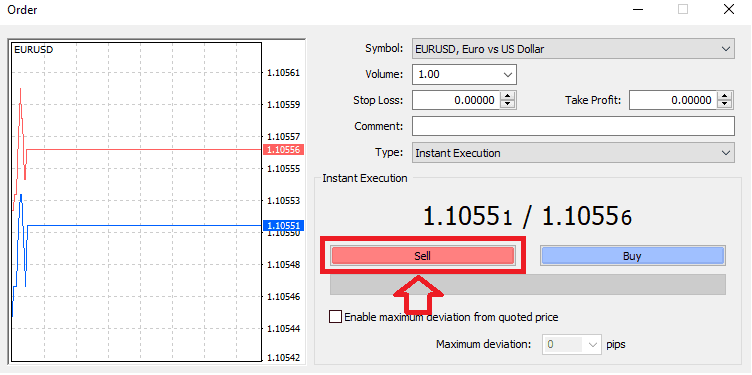
Task: Click the blue bid price tag 1.10551
Action: pos(283,225)
